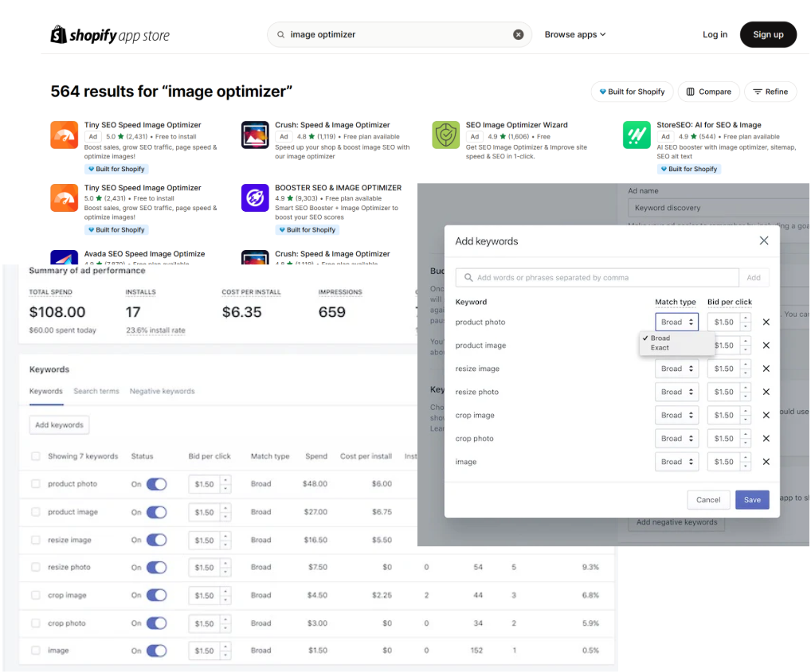Clear the search field with X icon
The image size is (811, 672).
click(x=518, y=35)
